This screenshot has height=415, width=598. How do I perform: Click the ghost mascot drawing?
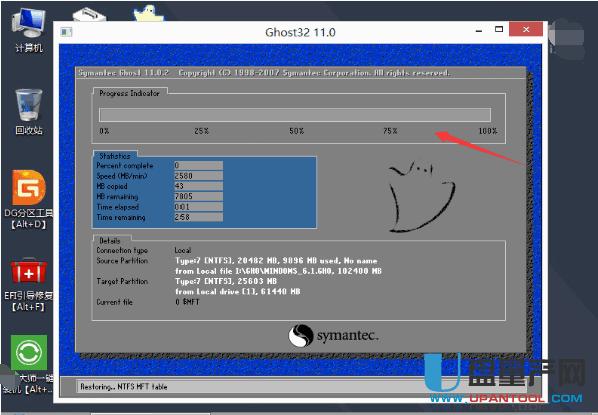click(x=421, y=197)
